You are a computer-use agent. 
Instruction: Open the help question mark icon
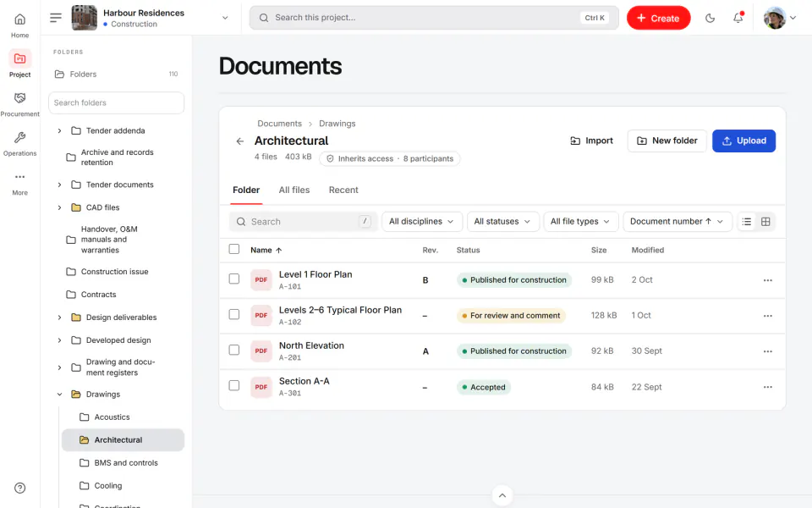coord(19,488)
